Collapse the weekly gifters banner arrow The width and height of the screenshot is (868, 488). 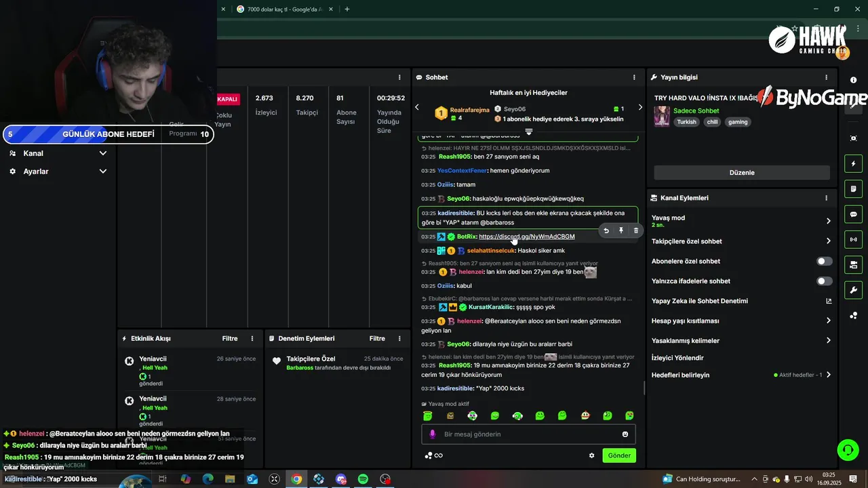(529, 131)
